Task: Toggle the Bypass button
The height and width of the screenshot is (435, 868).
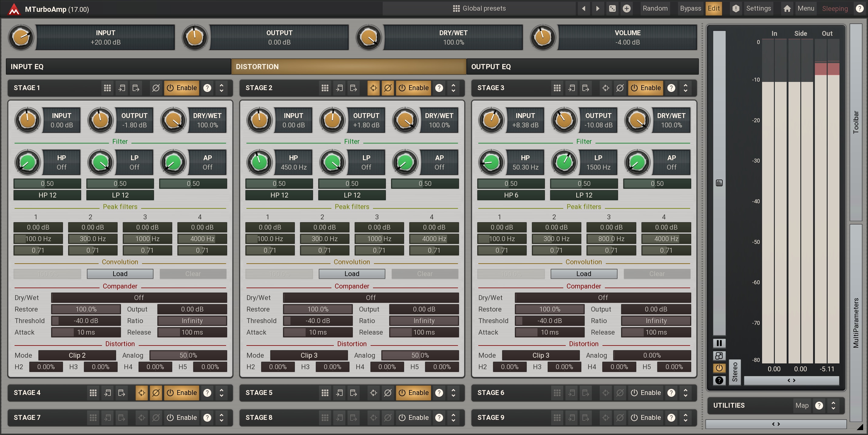Action: 690,8
